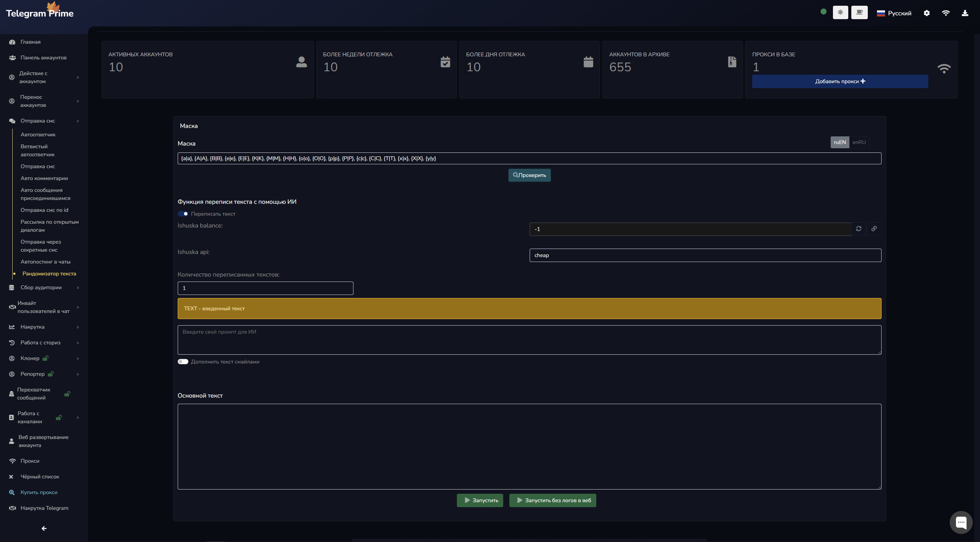Open Панель аккаунтов page
The width and height of the screenshot is (980, 542).
[44, 57]
